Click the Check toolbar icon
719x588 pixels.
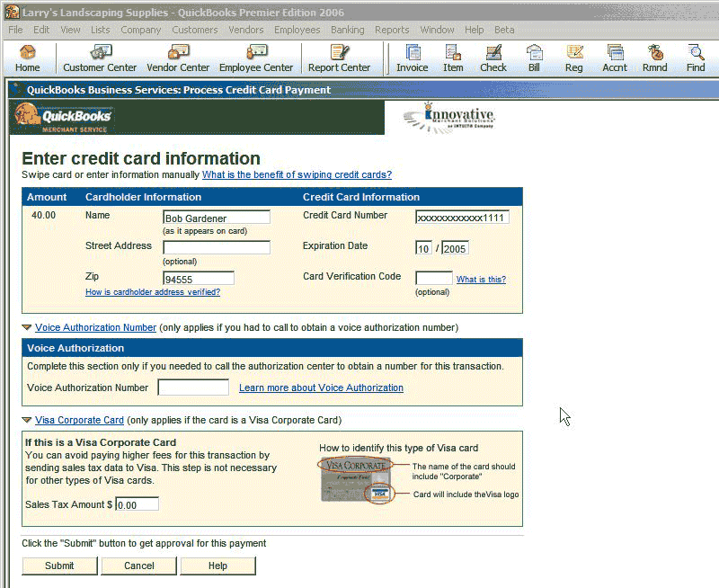(493, 58)
